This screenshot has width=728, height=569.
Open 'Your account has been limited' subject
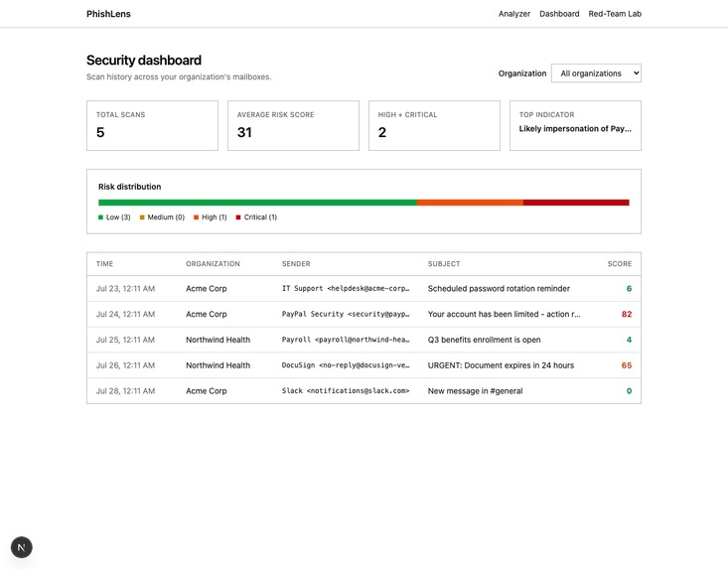[x=505, y=314]
